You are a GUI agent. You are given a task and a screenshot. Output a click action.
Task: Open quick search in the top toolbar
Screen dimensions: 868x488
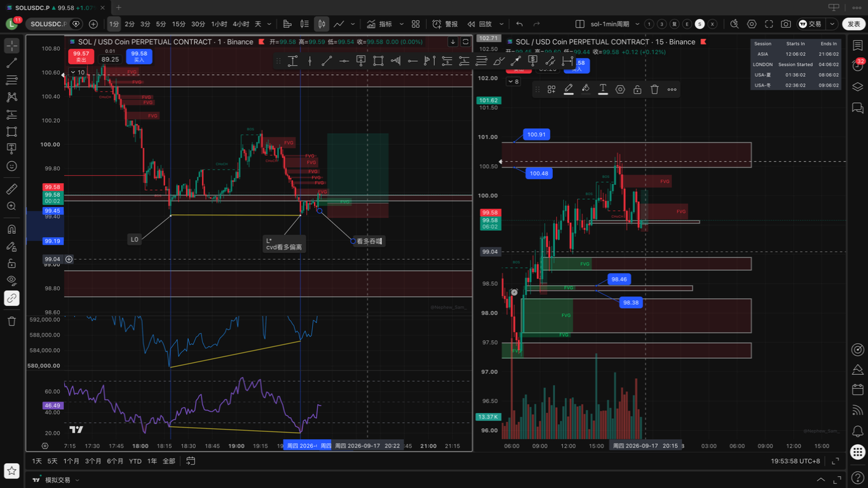735,24
